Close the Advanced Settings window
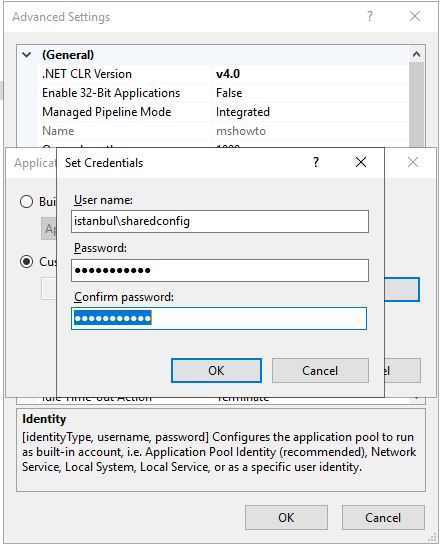 click(x=415, y=16)
